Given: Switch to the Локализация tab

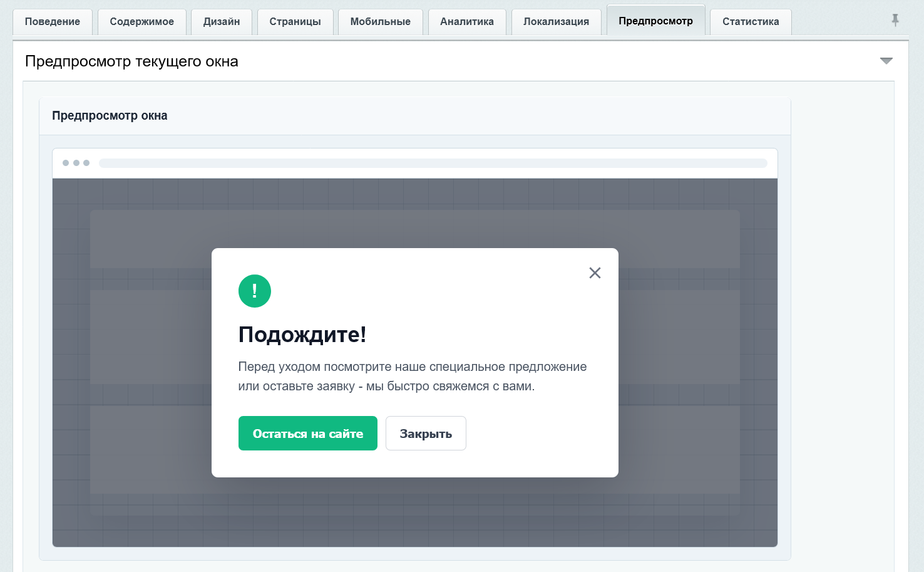Looking at the screenshot, I should pos(557,21).
